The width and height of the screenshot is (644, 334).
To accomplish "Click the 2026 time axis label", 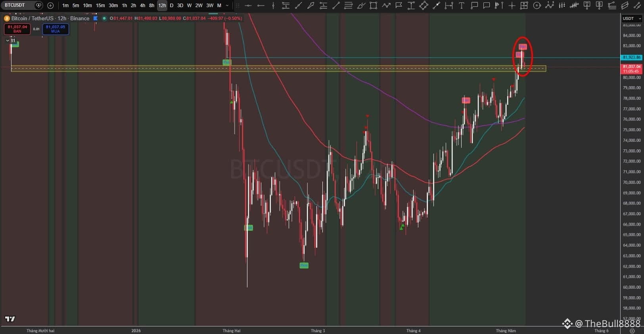I will point(136,330).
